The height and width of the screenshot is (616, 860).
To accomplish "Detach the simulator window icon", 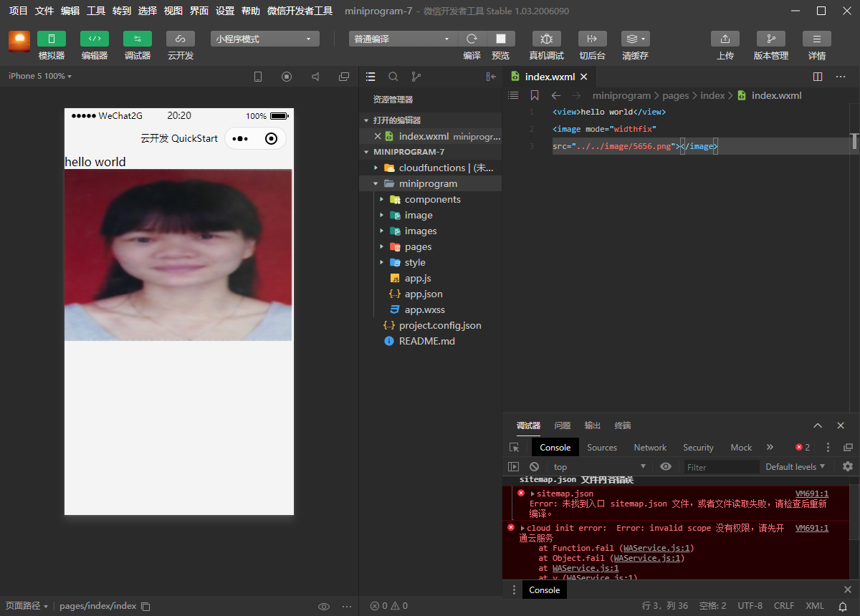I will (x=344, y=77).
